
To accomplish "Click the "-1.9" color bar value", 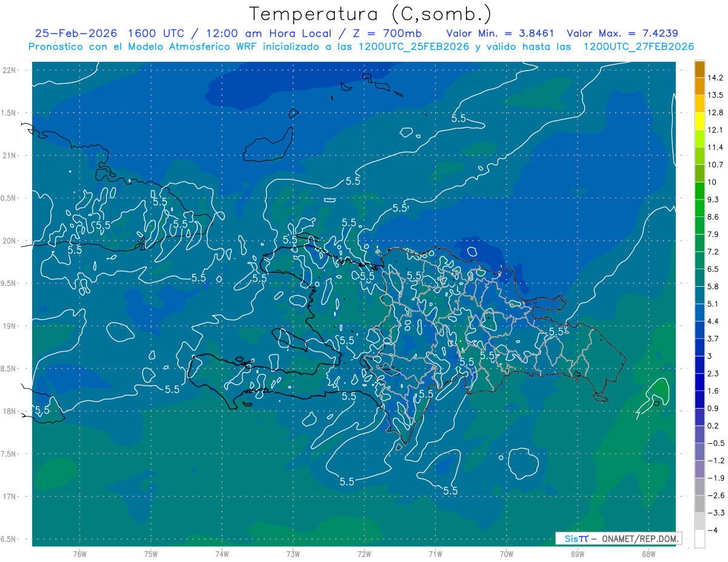I will pyautogui.click(x=717, y=478).
